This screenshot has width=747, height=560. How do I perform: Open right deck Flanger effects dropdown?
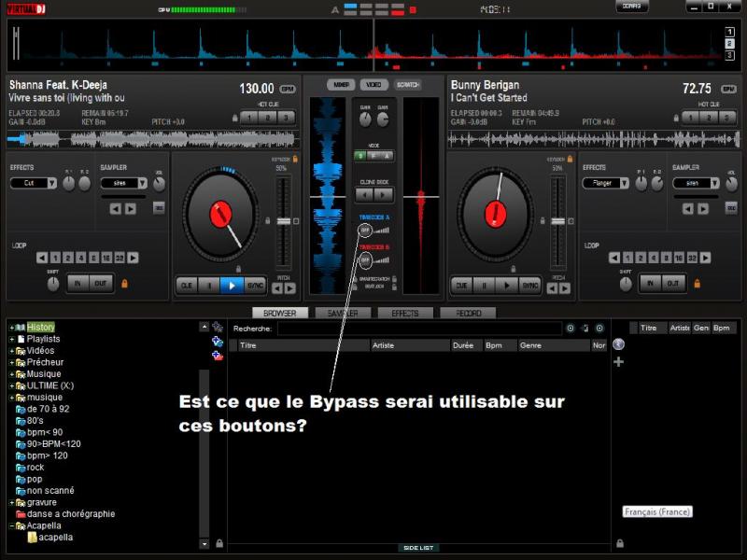click(606, 184)
